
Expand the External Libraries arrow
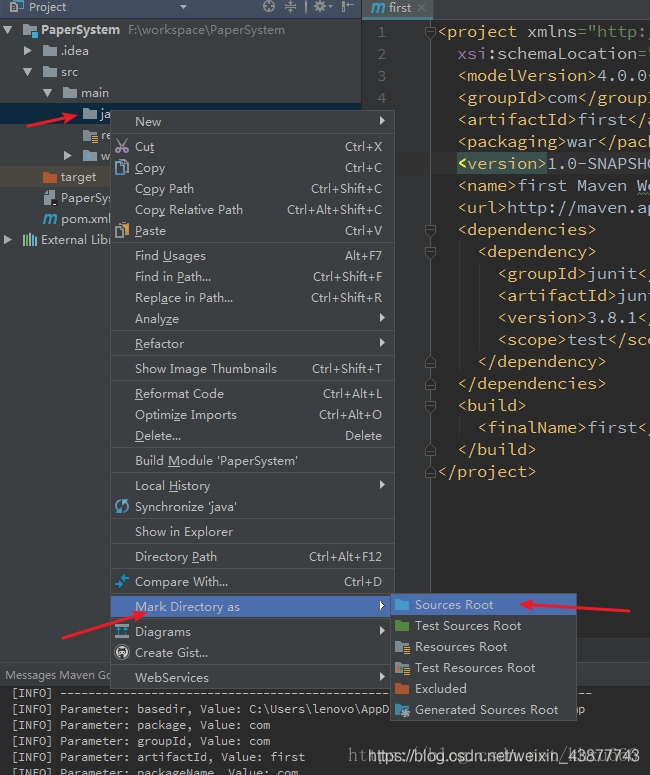pyautogui.click(x=8, y=240)
